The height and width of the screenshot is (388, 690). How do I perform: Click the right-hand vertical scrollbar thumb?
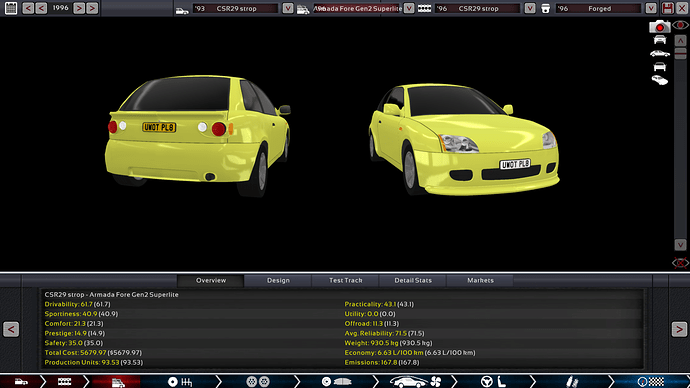click(680, 53)
